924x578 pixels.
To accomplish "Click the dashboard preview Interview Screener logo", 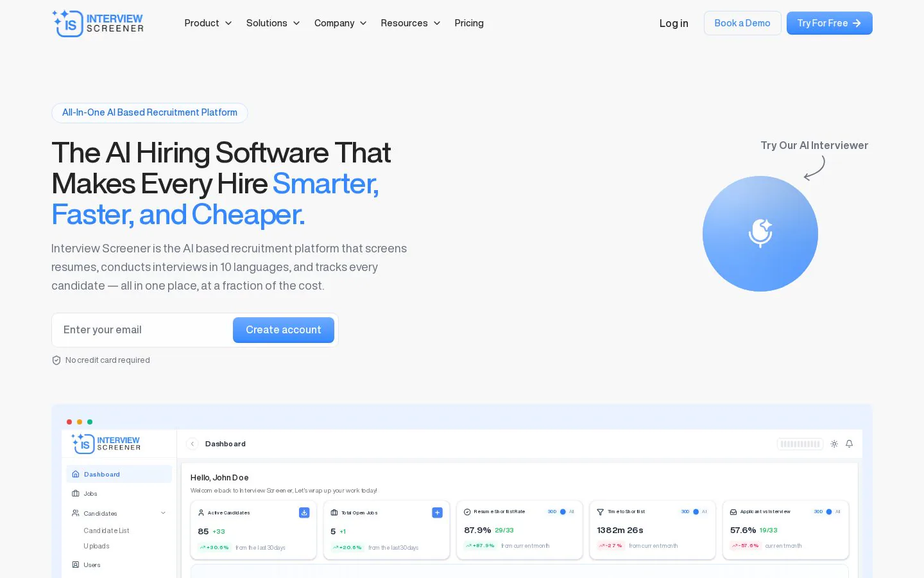I will coord(106,444).
